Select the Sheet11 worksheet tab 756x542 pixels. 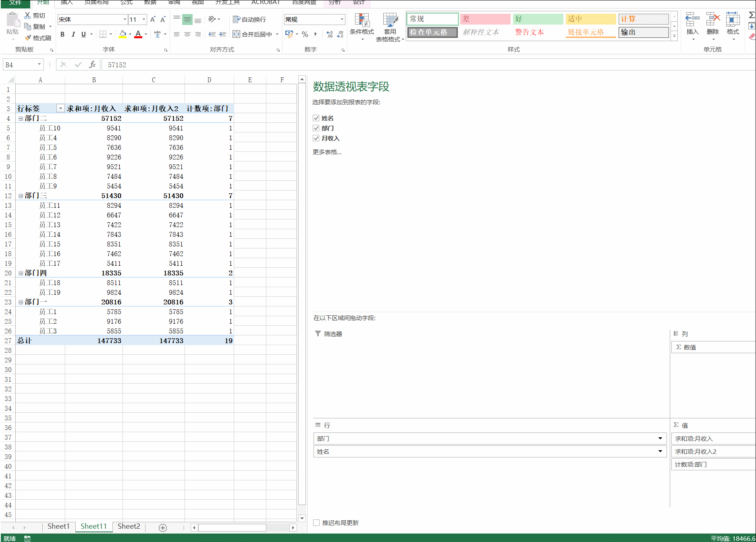tap(93, 527)
